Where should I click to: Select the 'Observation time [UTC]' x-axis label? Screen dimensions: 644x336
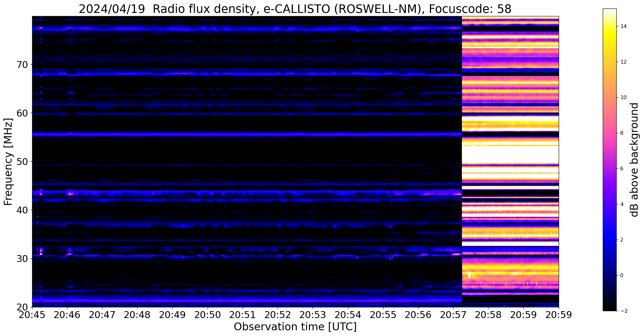pos(295,327)
